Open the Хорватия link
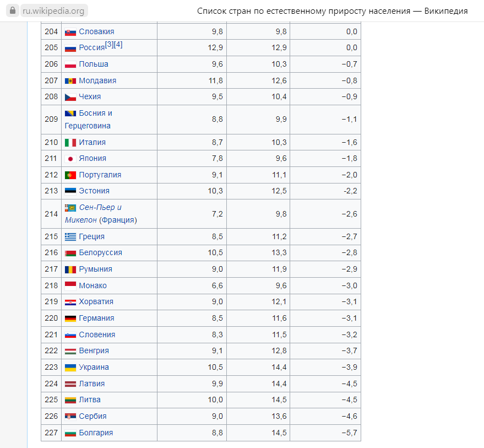 (96, 301)
